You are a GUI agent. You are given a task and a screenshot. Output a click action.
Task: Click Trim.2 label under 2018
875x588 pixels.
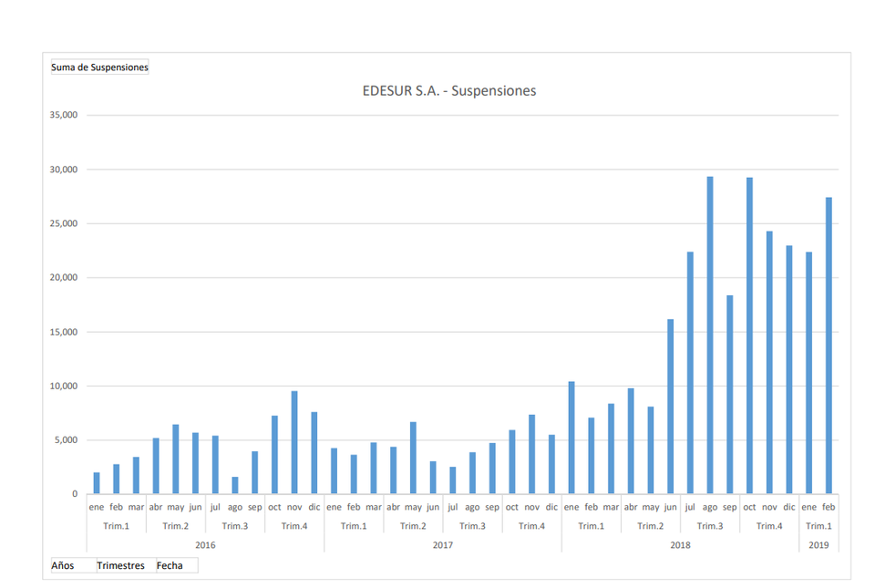point(651,526)
